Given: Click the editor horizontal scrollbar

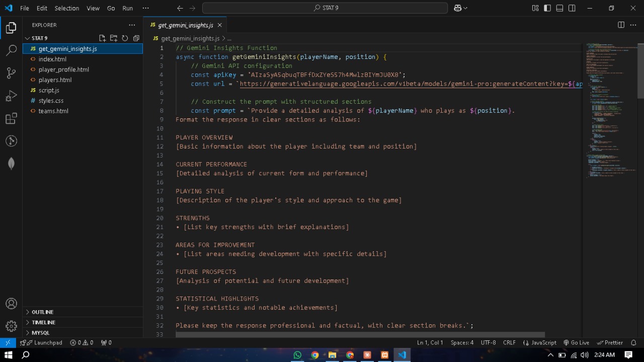Looking at the screenshot, I should [360, 334].
